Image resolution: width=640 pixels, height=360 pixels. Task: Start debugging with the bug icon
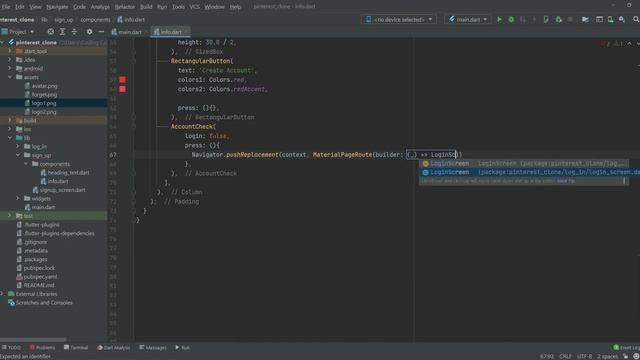point(511,19)
